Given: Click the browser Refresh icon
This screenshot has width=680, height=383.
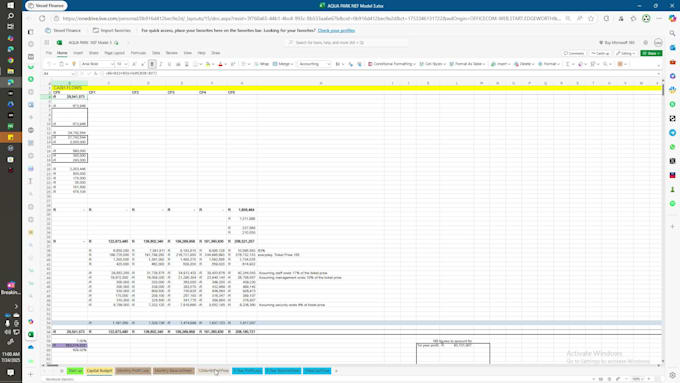Looking at the screenshot, I should (x=42, y=19).
